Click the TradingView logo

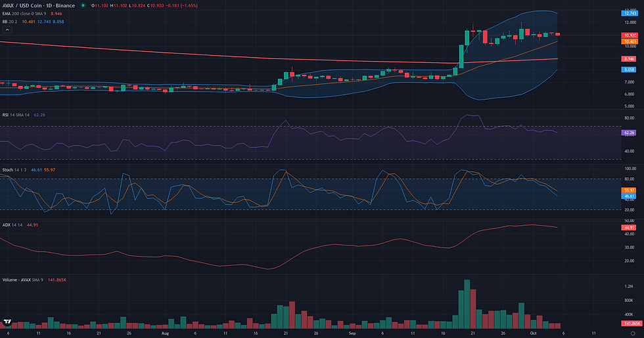point(7,321)
